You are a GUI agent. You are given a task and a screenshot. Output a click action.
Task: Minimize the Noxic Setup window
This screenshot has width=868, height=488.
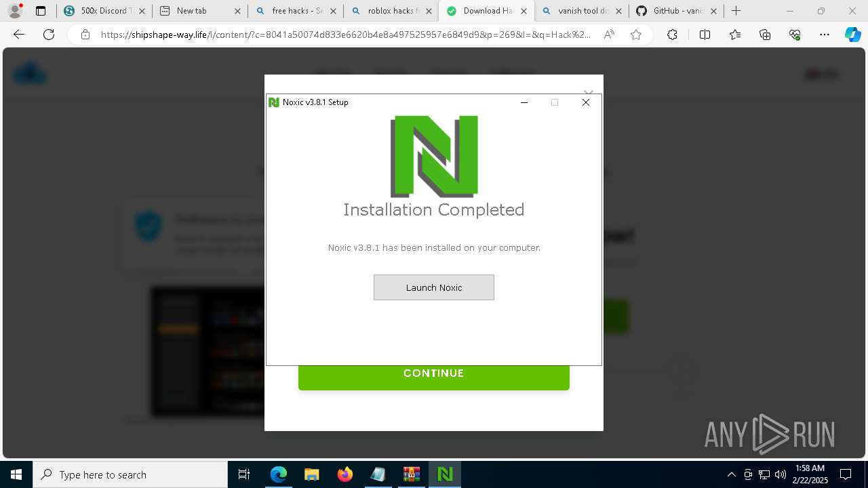tap(524, 102)
